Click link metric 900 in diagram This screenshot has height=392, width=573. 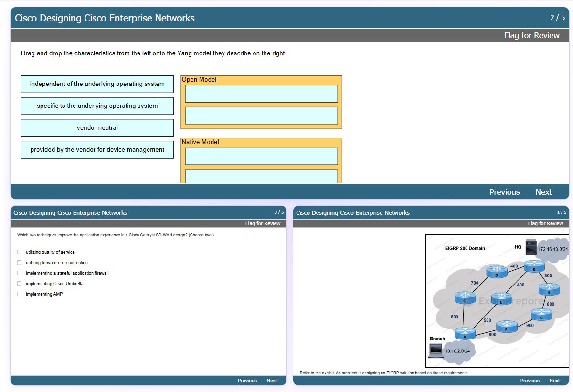(x=530, y=325)
